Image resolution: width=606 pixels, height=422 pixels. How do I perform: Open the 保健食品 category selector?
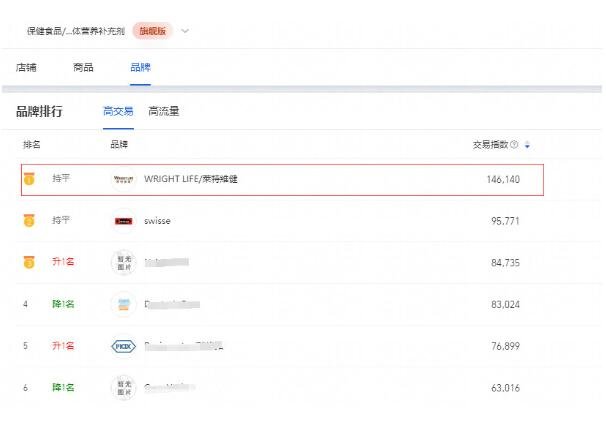coord(76,31)
